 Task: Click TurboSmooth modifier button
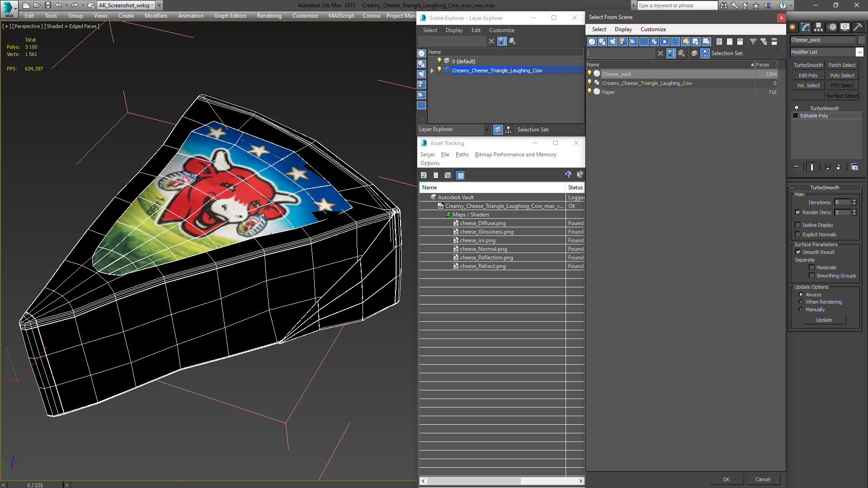808,65
